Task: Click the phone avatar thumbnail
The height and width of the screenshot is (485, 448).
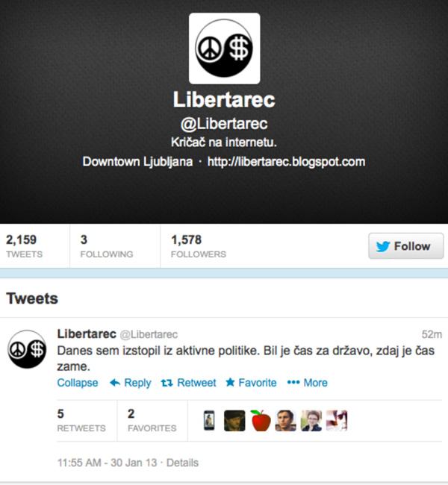Action: (209, 420)
